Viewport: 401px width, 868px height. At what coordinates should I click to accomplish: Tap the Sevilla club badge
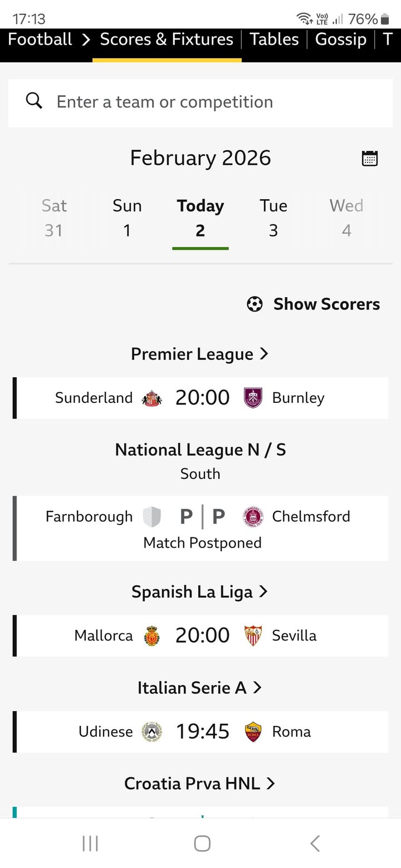[253, 635]
